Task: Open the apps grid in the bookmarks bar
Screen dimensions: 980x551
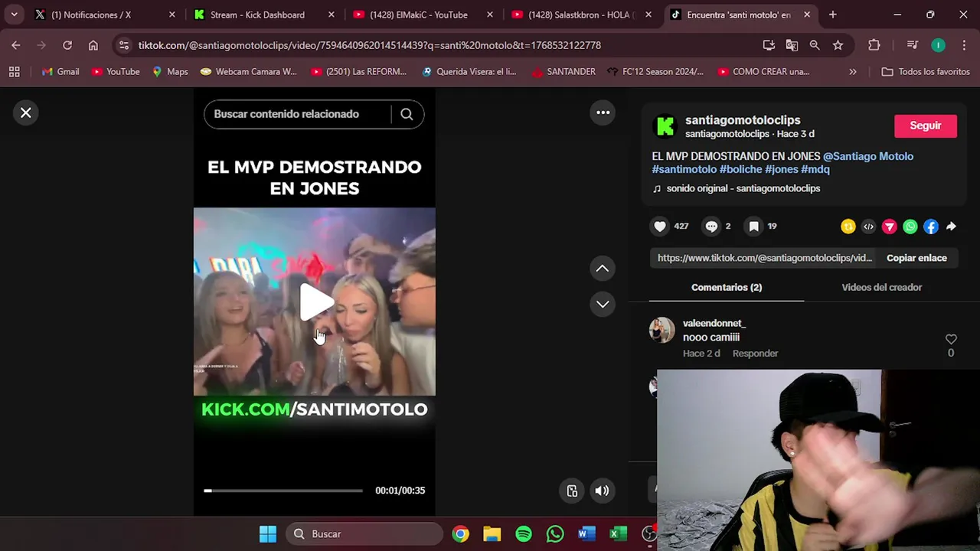Action: point(14,72)
